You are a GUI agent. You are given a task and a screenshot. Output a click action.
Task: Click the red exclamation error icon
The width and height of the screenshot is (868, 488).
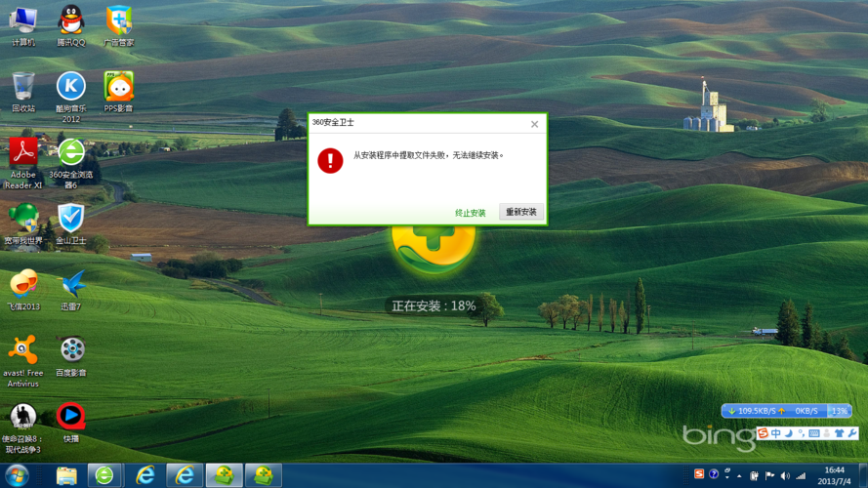[x=330, y=160]
